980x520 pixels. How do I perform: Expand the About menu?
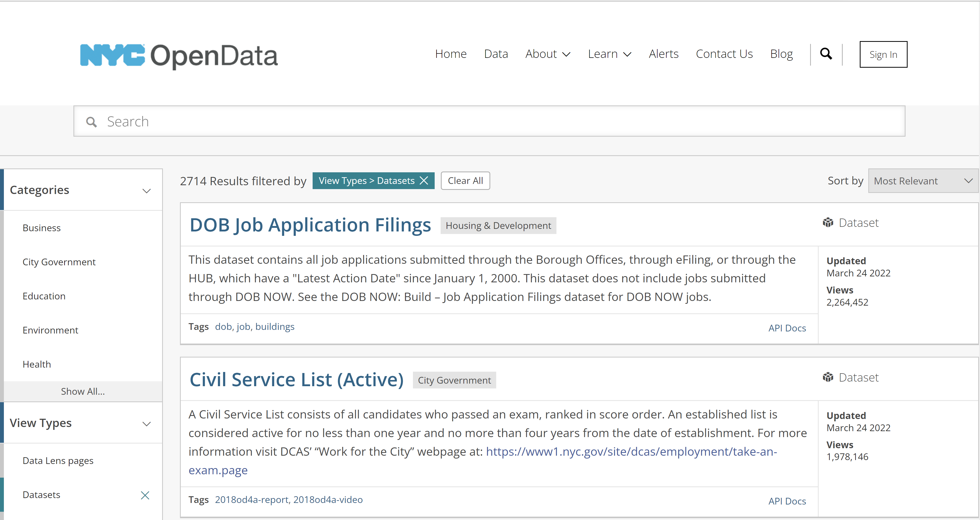(547, 54)
